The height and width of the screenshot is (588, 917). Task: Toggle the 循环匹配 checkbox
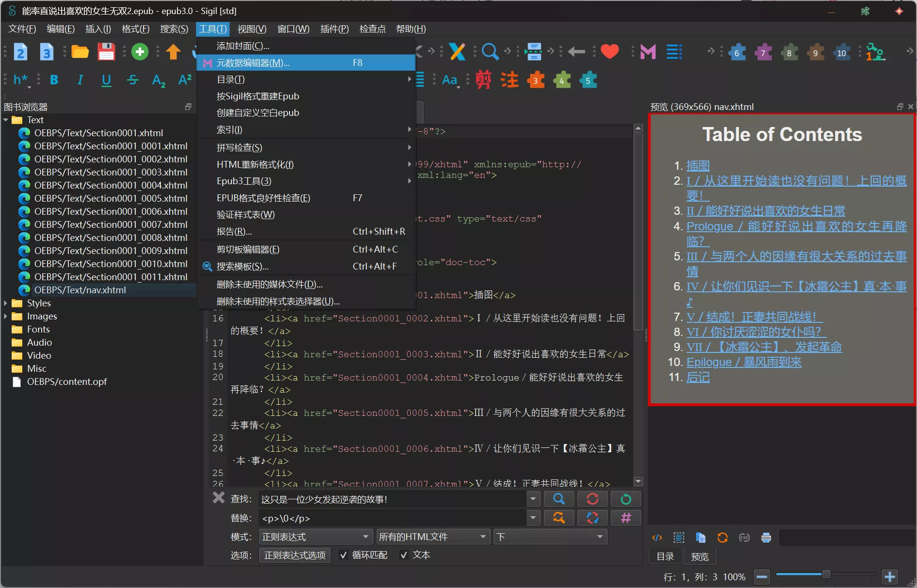(x=343, y=555)
